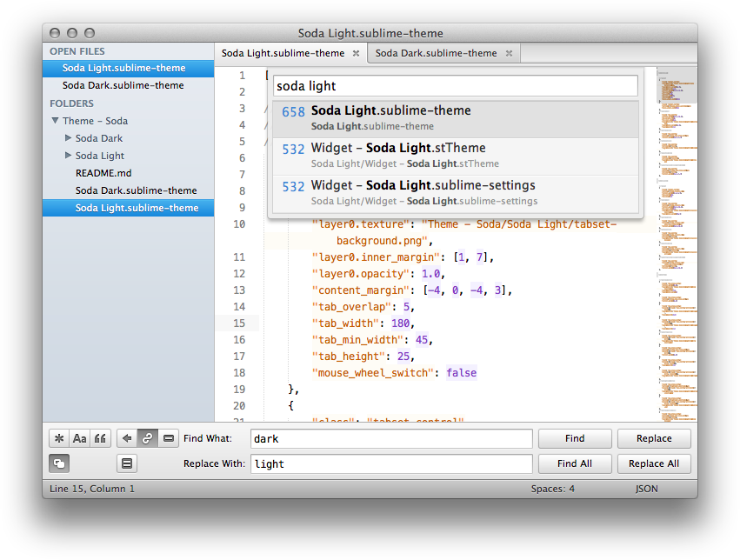Enable regular expression search mode
Viewport: 740px width, 560px height.
(x=59, y=438)
